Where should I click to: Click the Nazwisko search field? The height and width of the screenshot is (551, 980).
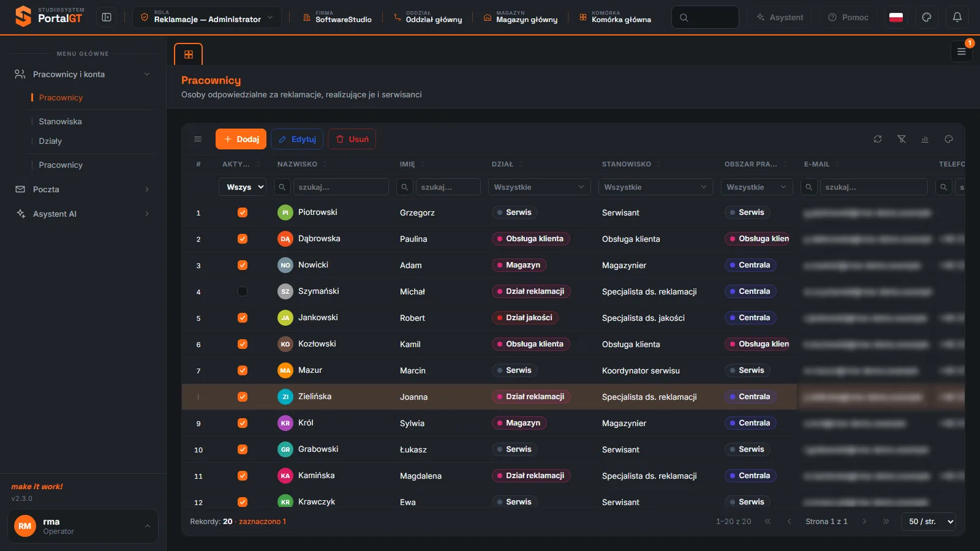(x=341, y=187)
